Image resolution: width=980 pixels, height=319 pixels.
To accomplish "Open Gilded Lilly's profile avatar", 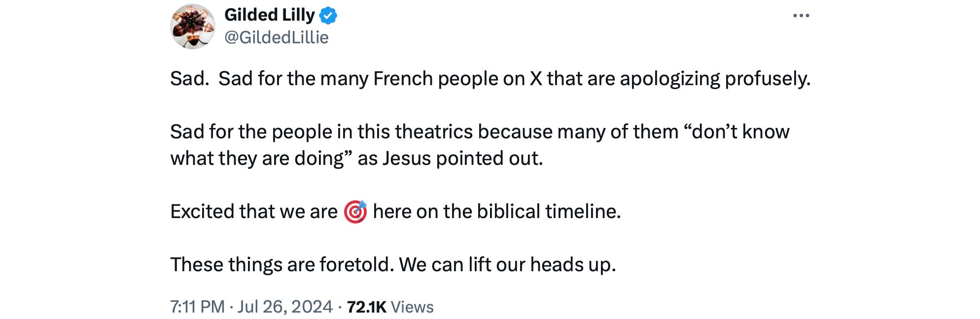I will point(192,27).
